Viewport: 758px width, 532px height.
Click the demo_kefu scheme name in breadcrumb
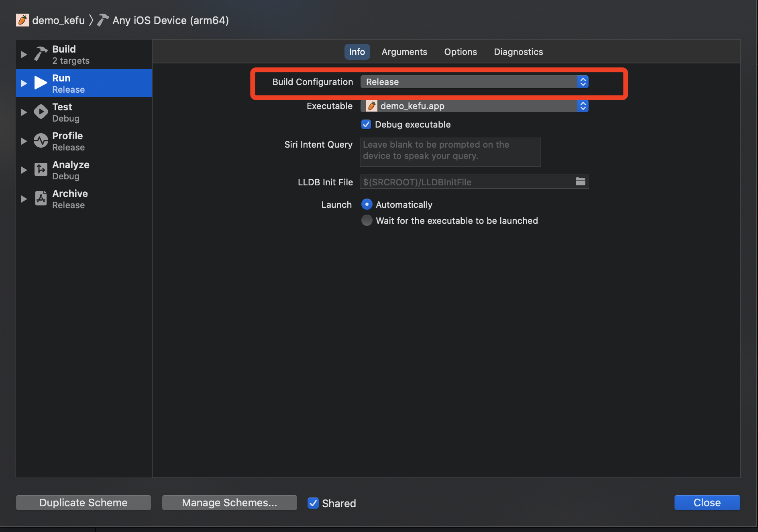[x=59, y=20]
